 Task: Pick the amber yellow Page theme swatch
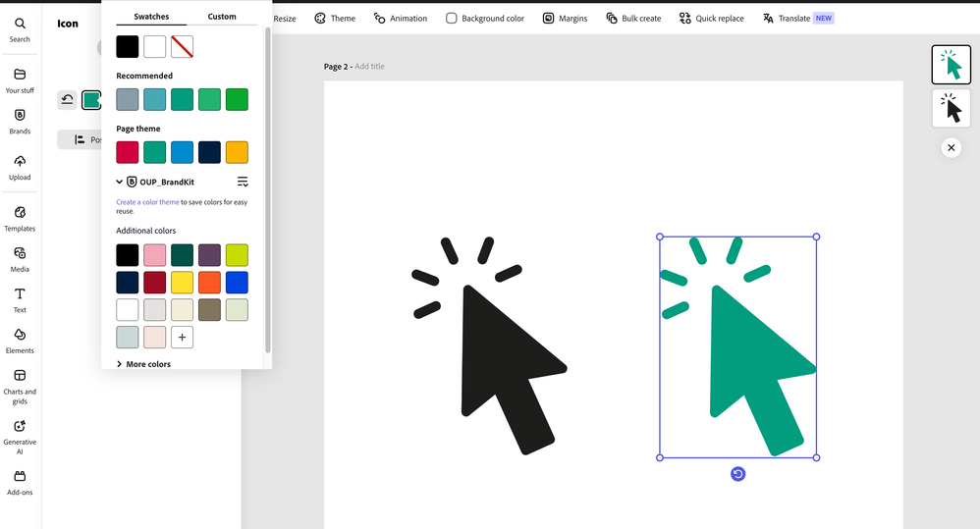pyautogui.click(x=237, y=152)
